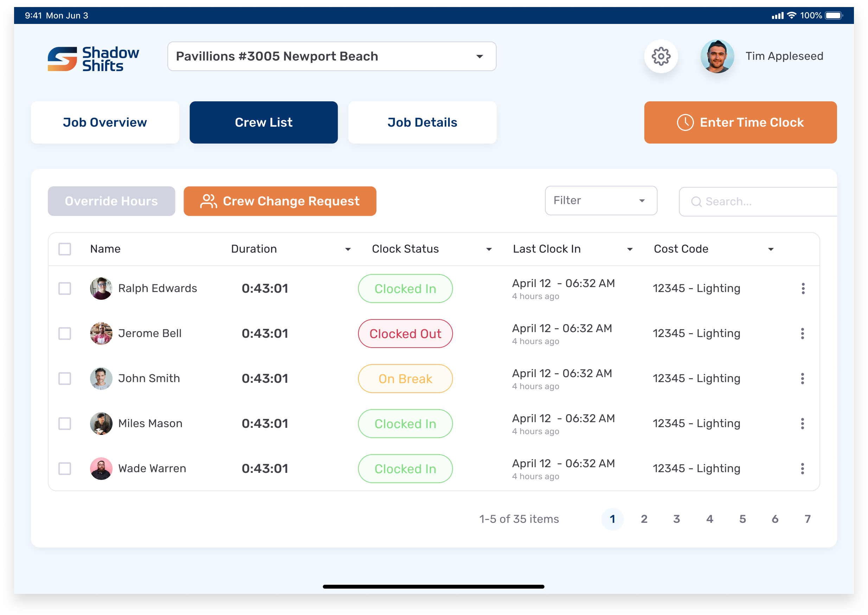Select Ralph Edwards row checkbox
868x615 pixels.
pos(65,289)
